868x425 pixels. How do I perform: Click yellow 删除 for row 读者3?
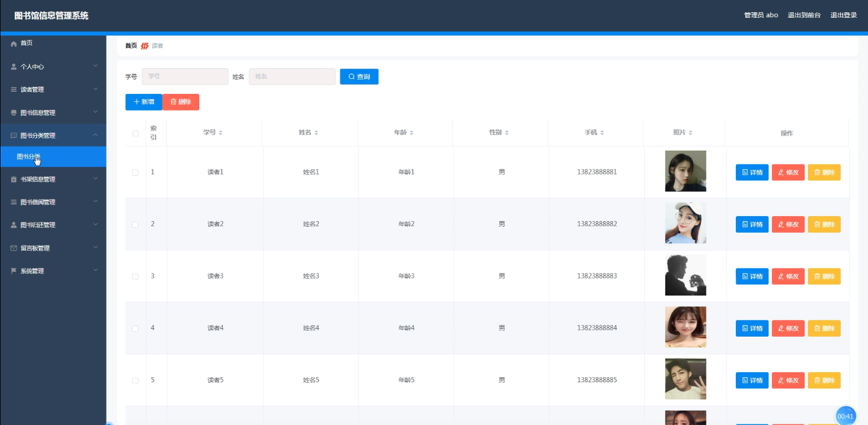pos(824,276)
